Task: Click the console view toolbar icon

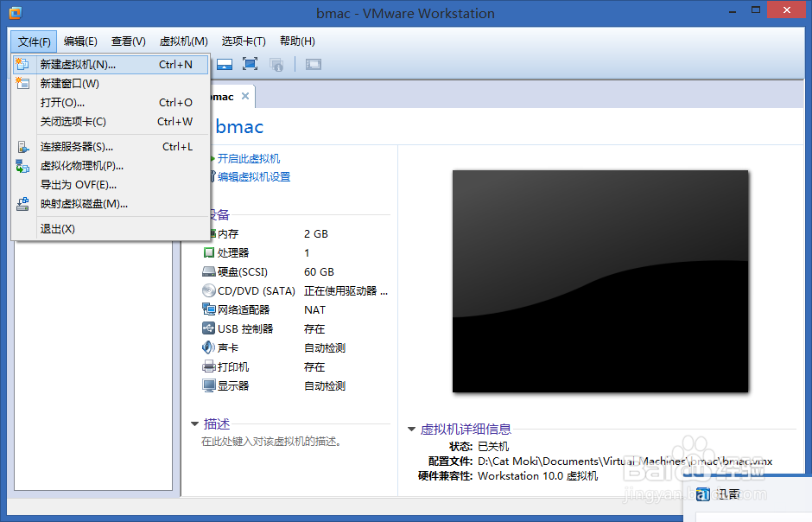Action: point(225,64)
